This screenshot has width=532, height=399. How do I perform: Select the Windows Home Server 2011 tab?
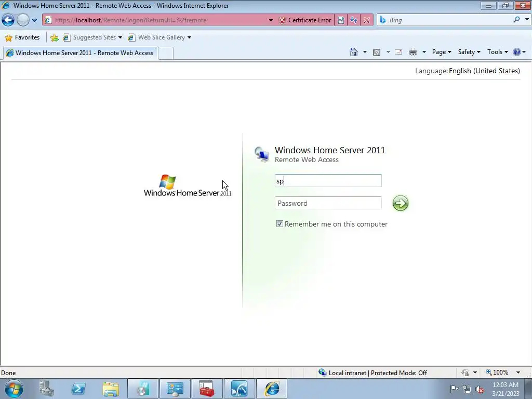click(x=80, y=53)
